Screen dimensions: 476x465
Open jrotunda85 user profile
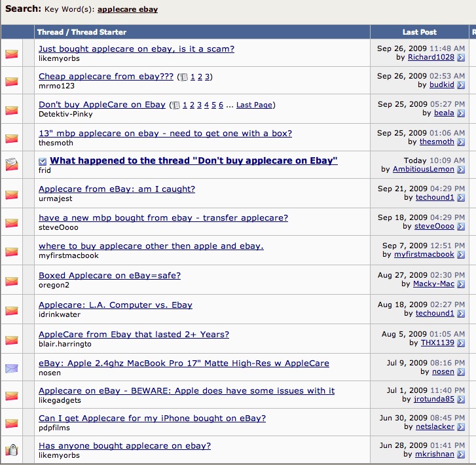click(434, 399)
